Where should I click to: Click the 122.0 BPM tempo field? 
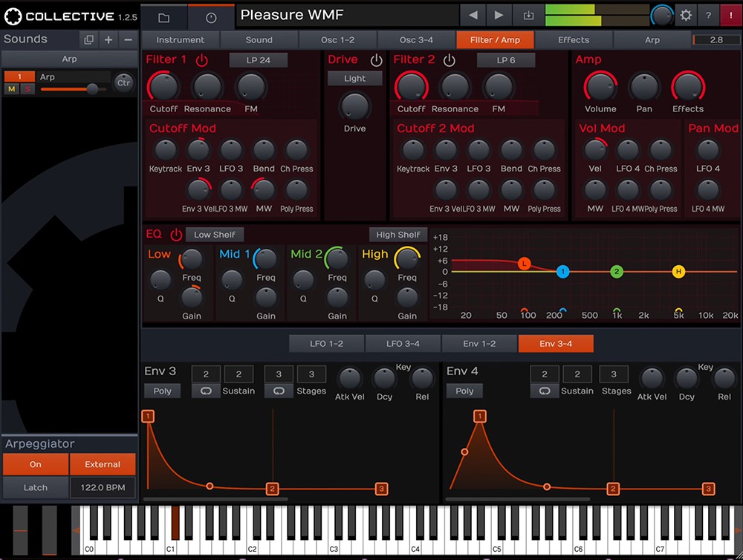(x=103, y=487)
